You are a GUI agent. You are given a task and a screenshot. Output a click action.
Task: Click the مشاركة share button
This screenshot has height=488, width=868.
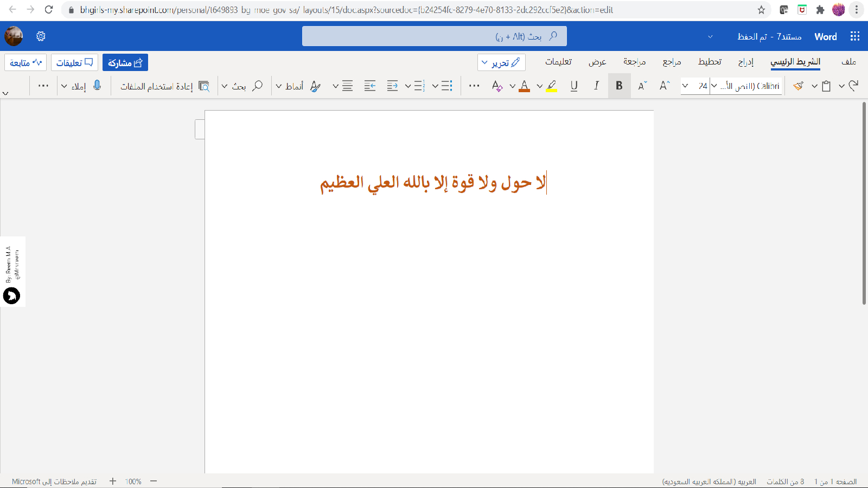click(x=125, y=62)
